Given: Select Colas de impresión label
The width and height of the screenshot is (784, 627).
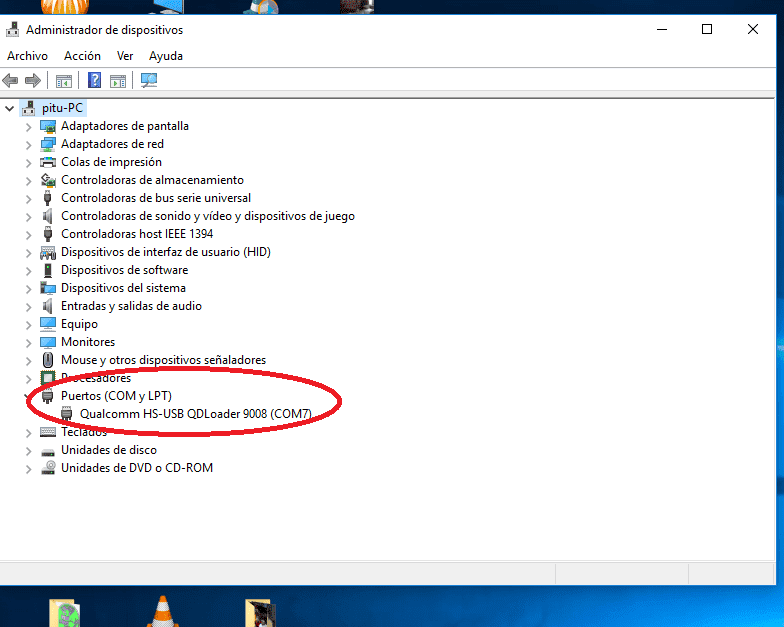Looking at the screenshot, I should point(111,162).
